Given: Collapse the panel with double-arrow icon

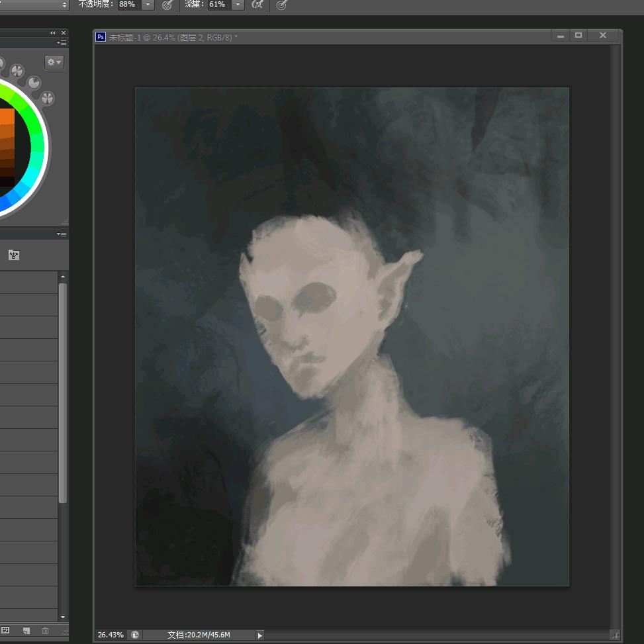Looking at the screenshot, I should pyautogui.click(x=53, y=33).
